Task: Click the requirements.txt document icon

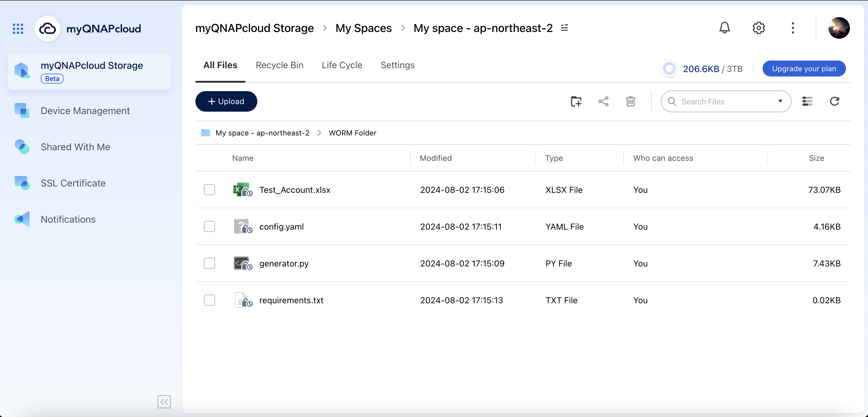Action: tap(243, 300)
